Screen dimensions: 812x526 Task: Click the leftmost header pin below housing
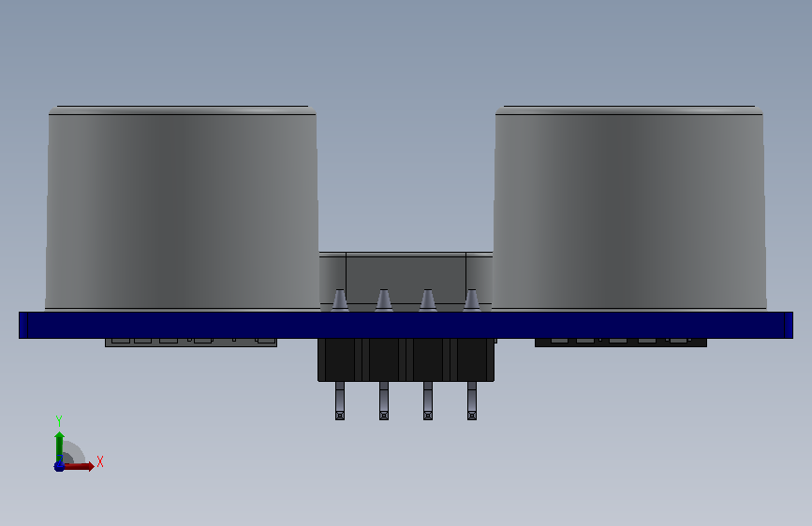tap(340, 401)
